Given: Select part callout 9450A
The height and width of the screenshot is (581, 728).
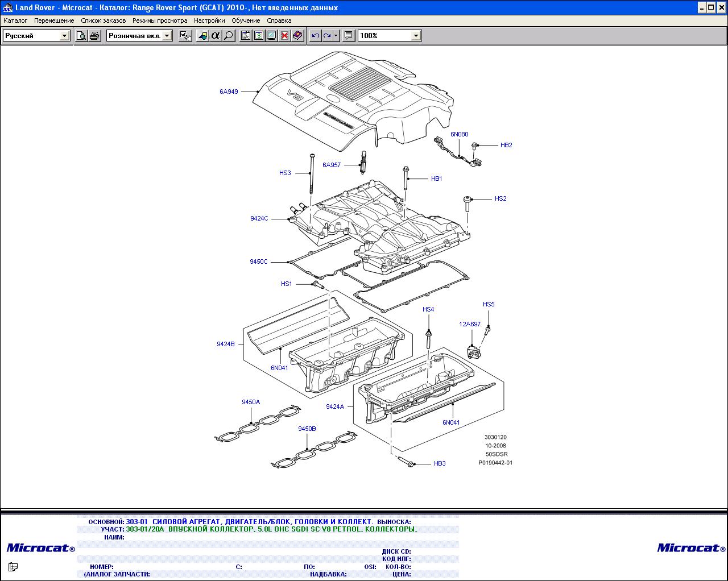Looking at the screenshot, I should click(x=251, y=402).
